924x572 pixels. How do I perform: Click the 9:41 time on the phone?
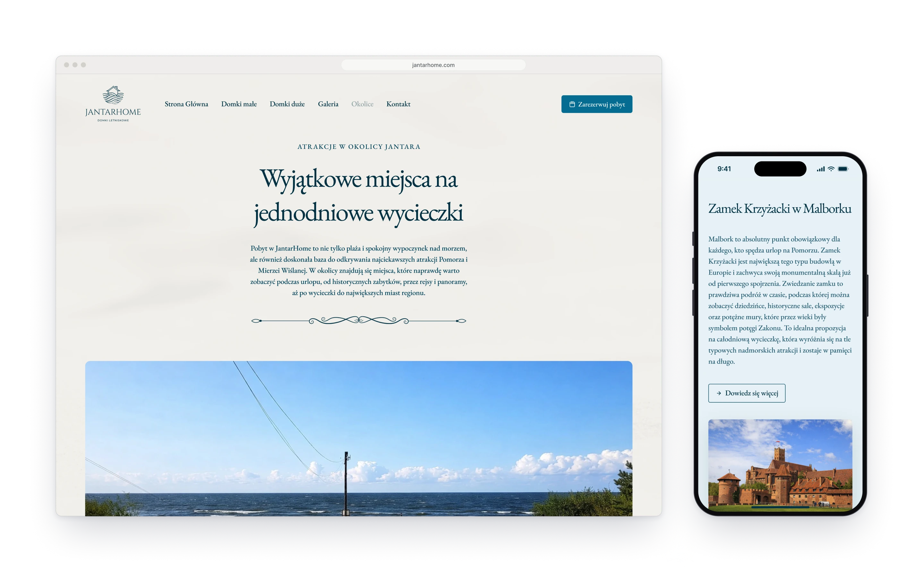724,169
